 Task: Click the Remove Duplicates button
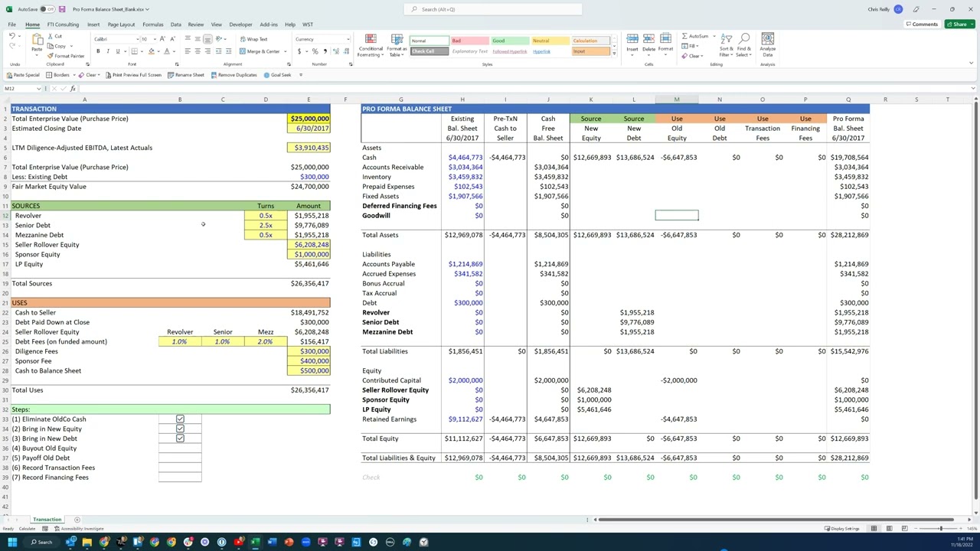coord(233,75)
